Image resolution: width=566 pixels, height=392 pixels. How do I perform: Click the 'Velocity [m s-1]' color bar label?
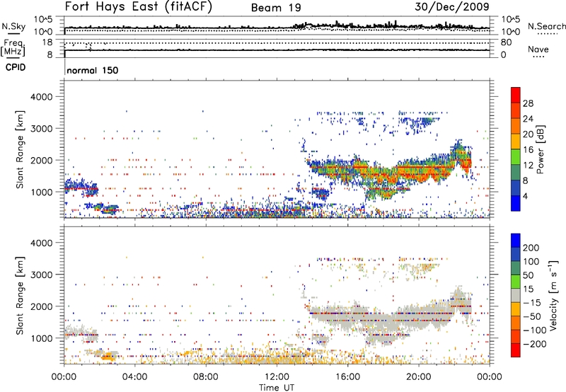[553, 295]
